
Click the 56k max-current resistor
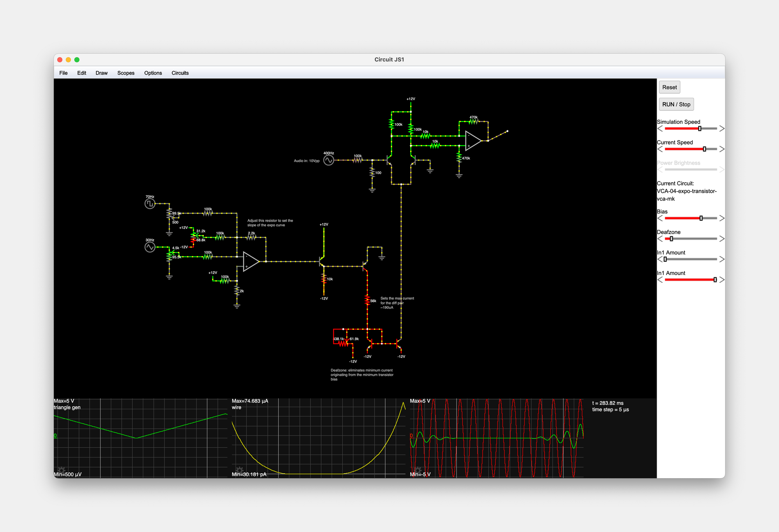pos(367,300)
